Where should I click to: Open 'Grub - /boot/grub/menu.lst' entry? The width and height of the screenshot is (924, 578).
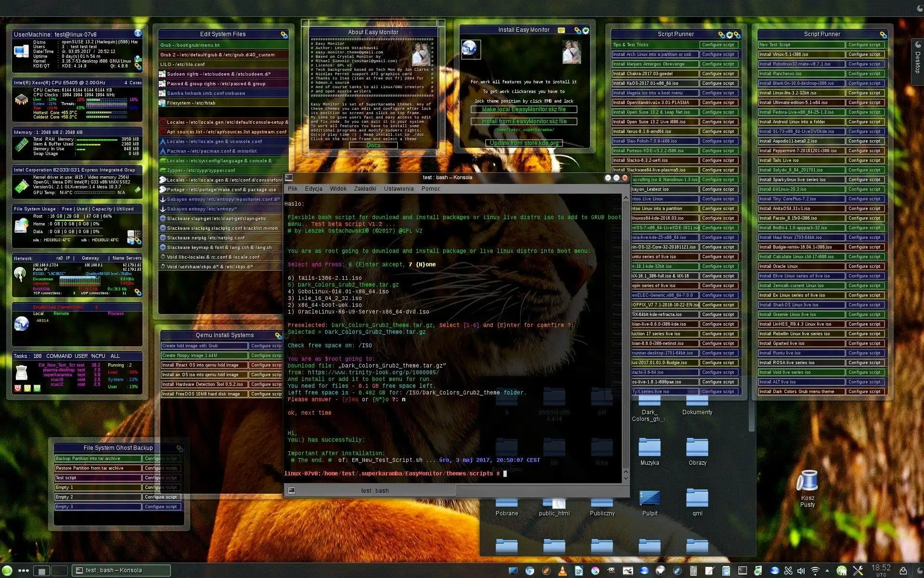pos(224,45)
